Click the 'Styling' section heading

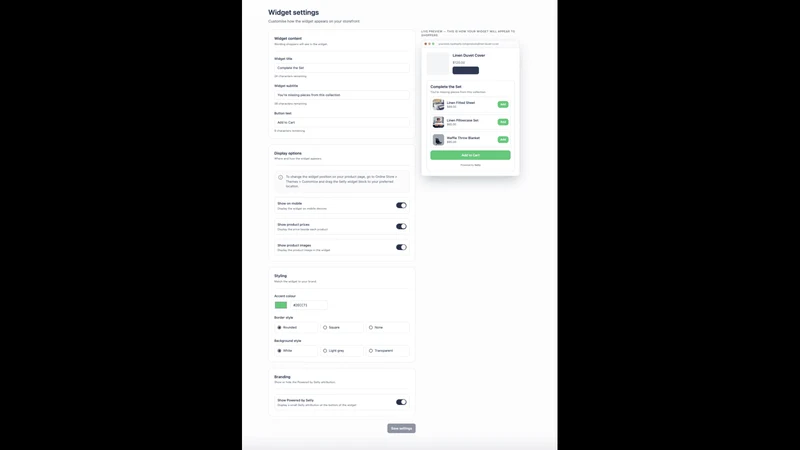(280, 276)
